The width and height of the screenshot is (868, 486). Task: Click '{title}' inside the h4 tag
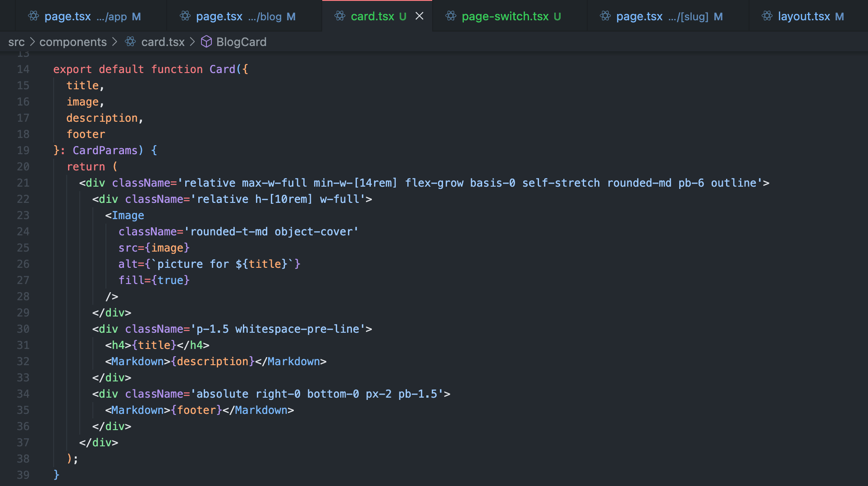(x=154, y=345)
